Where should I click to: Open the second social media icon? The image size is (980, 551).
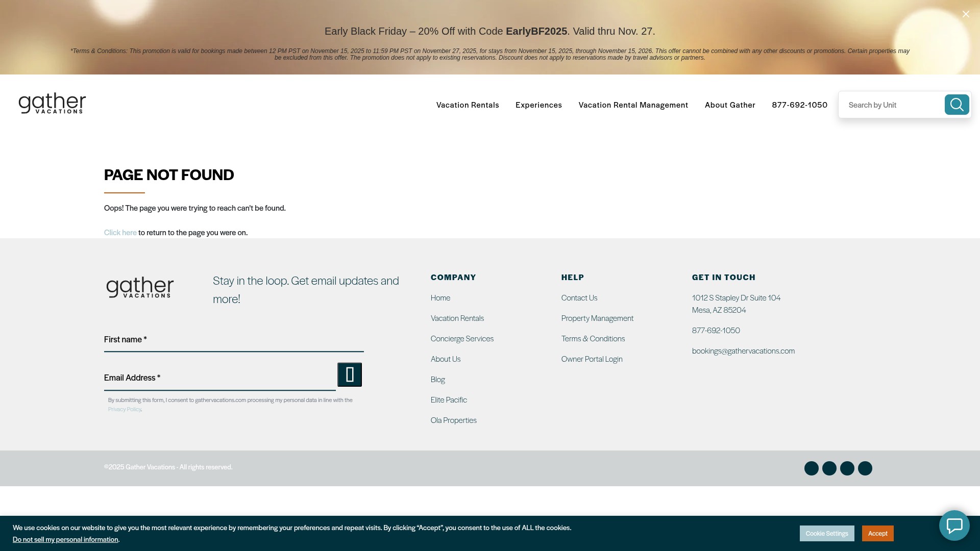pos(829,468)
